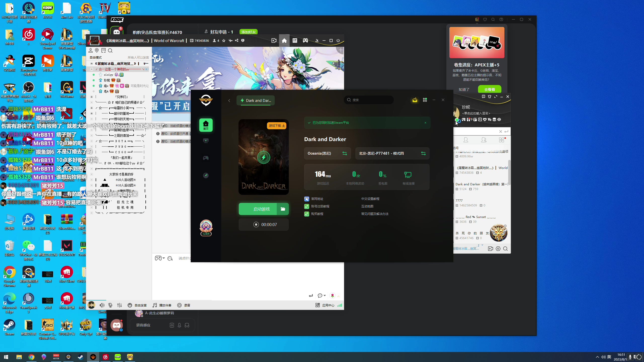Viewport: 644px width, 362px height.
Task: Click the location pin icon above channel tree
Action: click(x=97, y=51)
